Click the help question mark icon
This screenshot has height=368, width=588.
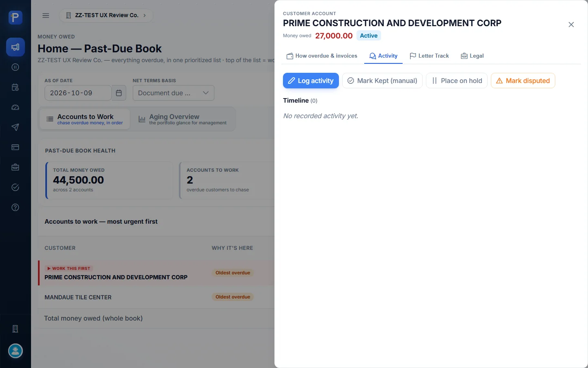tap(16, 207)
